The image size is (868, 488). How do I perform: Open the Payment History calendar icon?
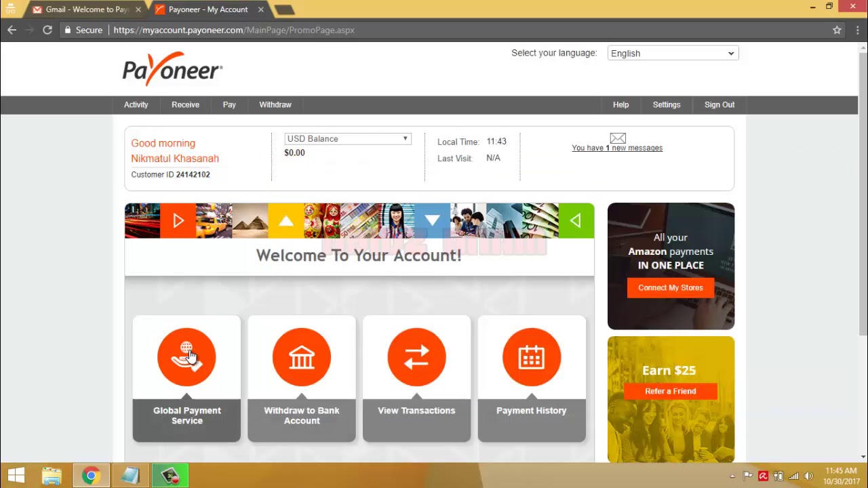pos(532,357)
